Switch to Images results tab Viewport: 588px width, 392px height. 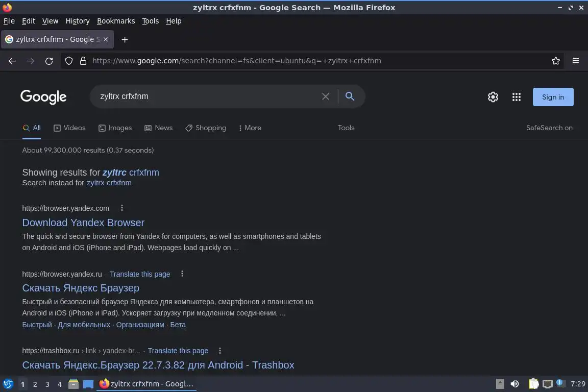click(115, 128)
